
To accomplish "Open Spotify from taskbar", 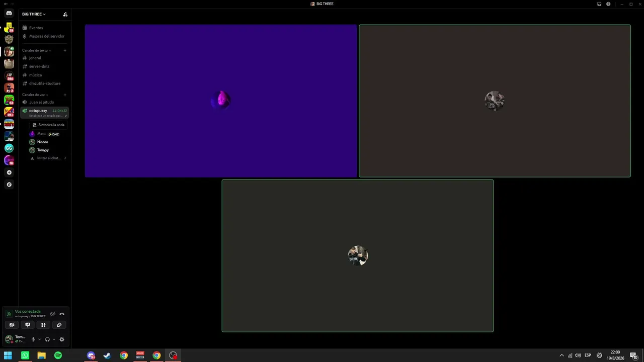I will click(58, 355).
